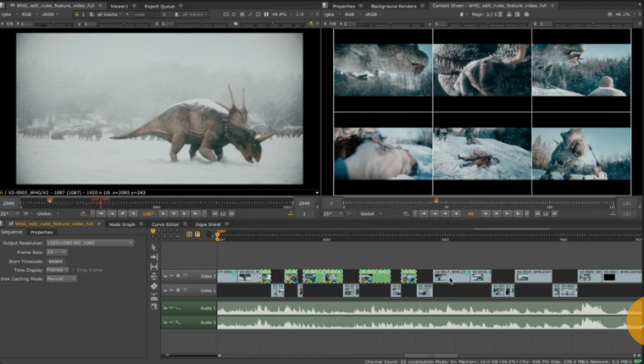Hide the Video 1 track with eye icon
This screenshot has height=364, width=644.
[x=172, y=290]
